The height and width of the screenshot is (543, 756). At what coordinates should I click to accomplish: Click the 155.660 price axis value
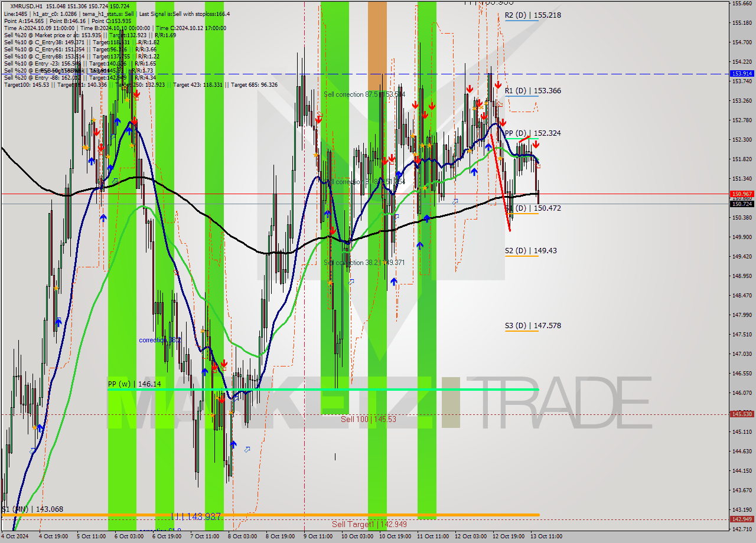[x=742, y=4]
